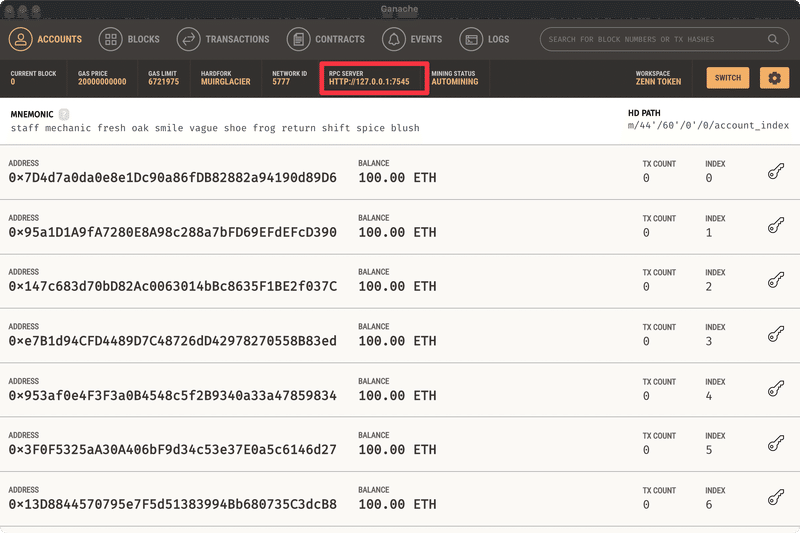Image resolution: width=800 pixels, height=533 pixels.
Task: Click the Ganache window title
Action: click(399, 9)
